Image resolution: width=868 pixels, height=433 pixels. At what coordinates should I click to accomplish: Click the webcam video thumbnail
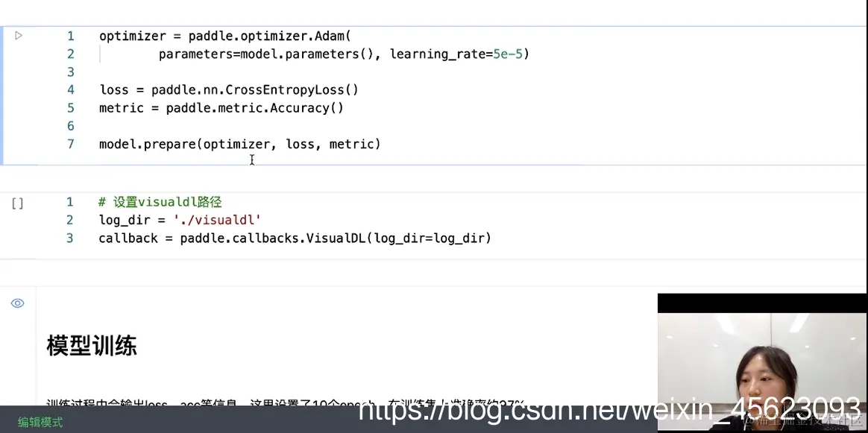[762, 362]
